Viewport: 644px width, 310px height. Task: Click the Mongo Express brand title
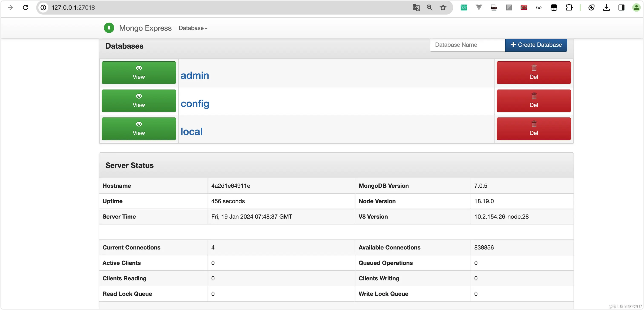pyautogui.click(x=145, y=28)
